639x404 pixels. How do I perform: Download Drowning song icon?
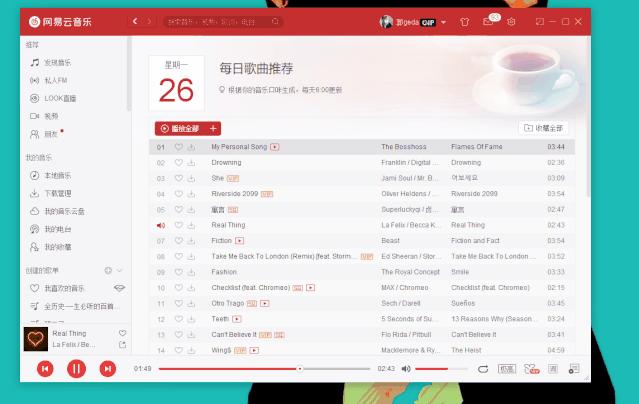(x=191, y=162)
